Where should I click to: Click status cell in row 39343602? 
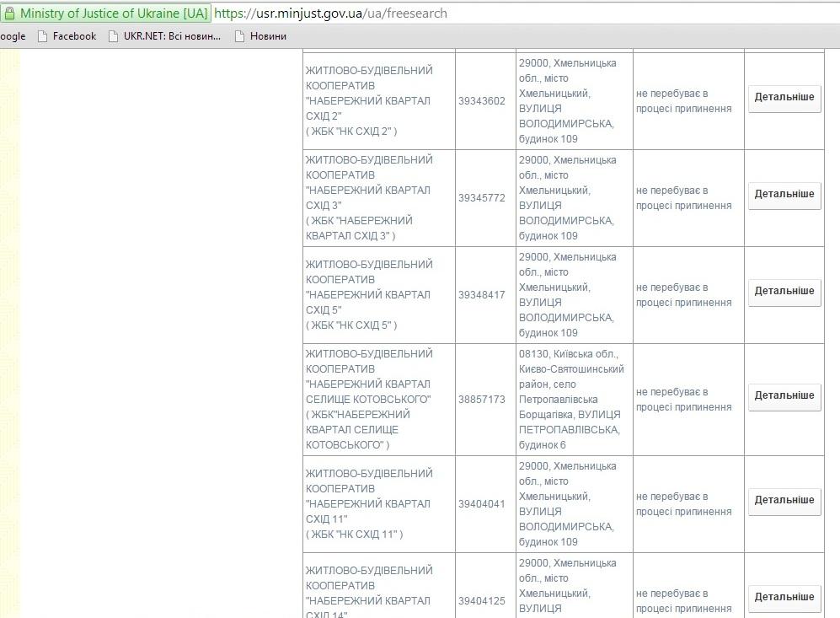pyautogui.click(x=688, y=101)
